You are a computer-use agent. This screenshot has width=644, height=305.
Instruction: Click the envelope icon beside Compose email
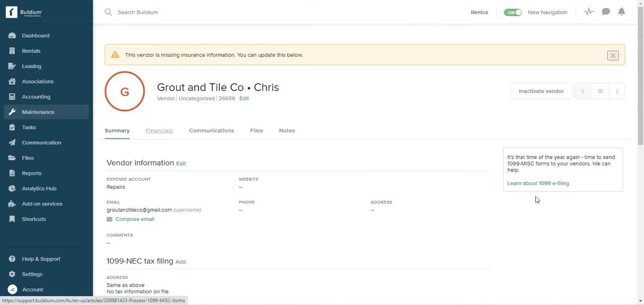[109, 219]
